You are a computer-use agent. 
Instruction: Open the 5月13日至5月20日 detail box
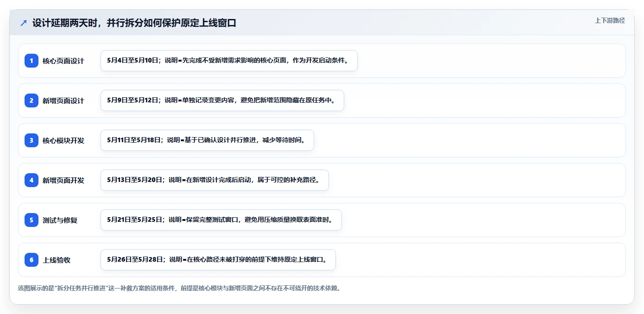[x=215, y=180]
